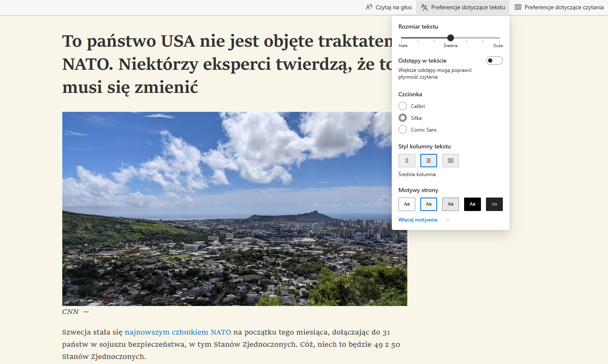The image size is (608, 364).
Task: Click the reading preferences lines icon
Action: 518,7
